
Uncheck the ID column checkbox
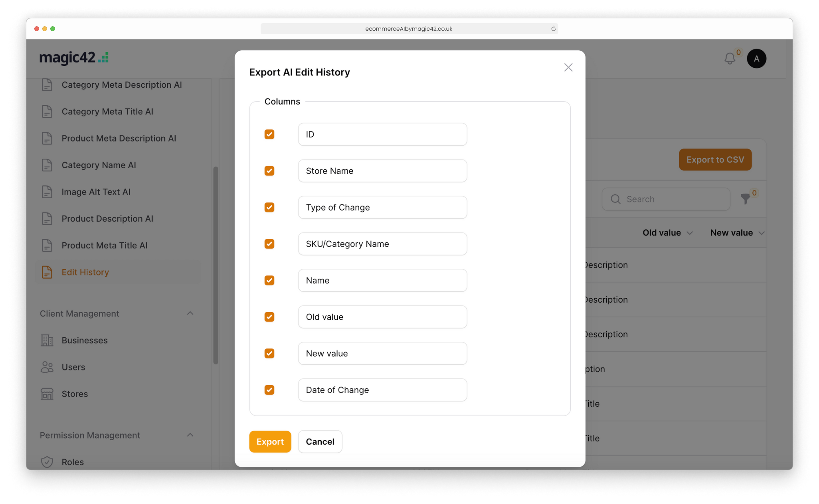[x=270, y=134]
